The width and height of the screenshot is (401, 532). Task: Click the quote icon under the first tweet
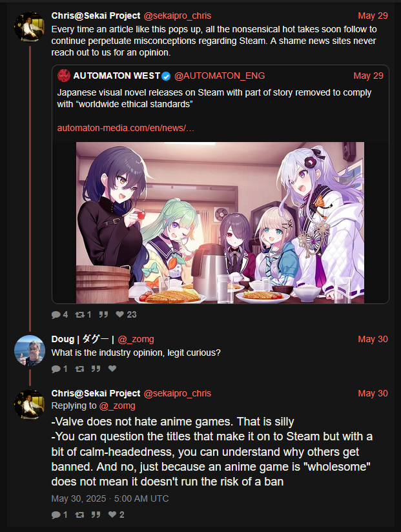(x=103, y=315)
